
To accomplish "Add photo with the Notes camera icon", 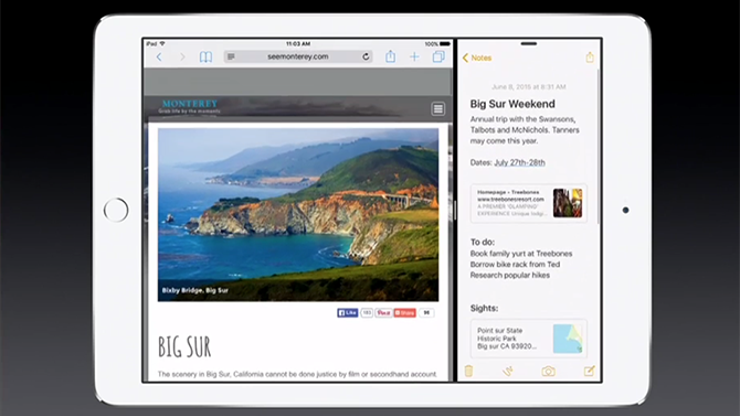I will pos(548,371).
